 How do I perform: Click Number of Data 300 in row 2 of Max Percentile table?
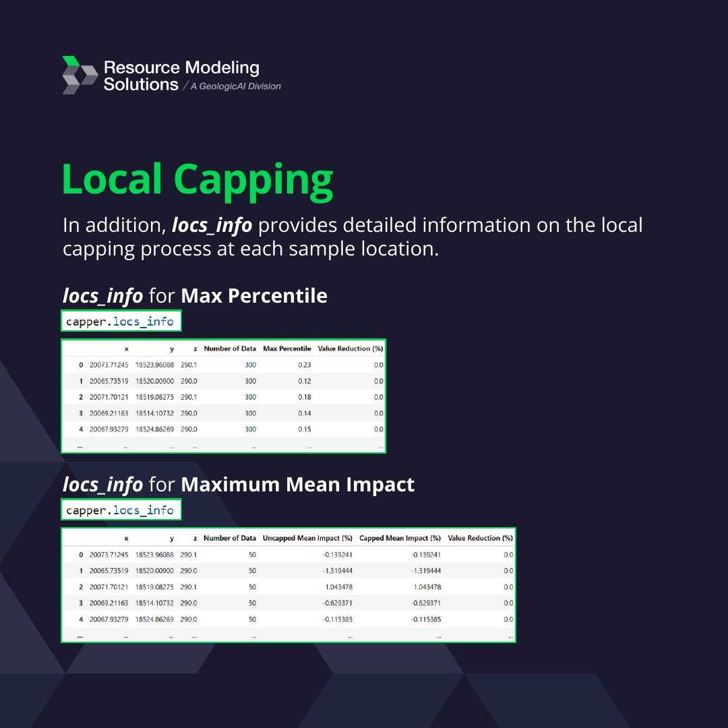251,397
